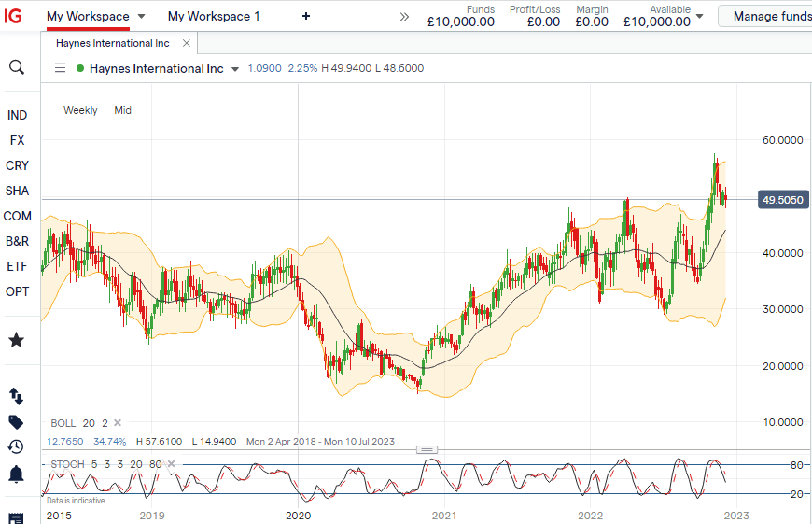
Task: Click the 2023 label on the time axis
Action: tap(735, 516)
